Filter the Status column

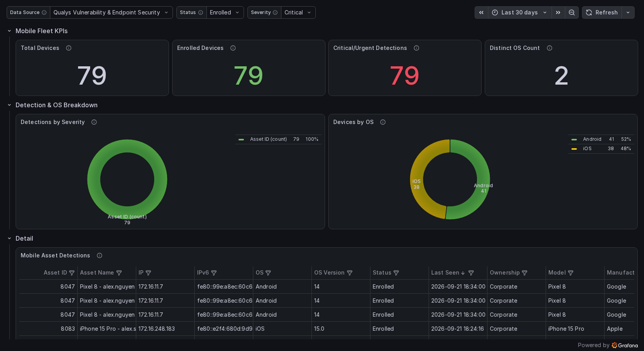396,273
